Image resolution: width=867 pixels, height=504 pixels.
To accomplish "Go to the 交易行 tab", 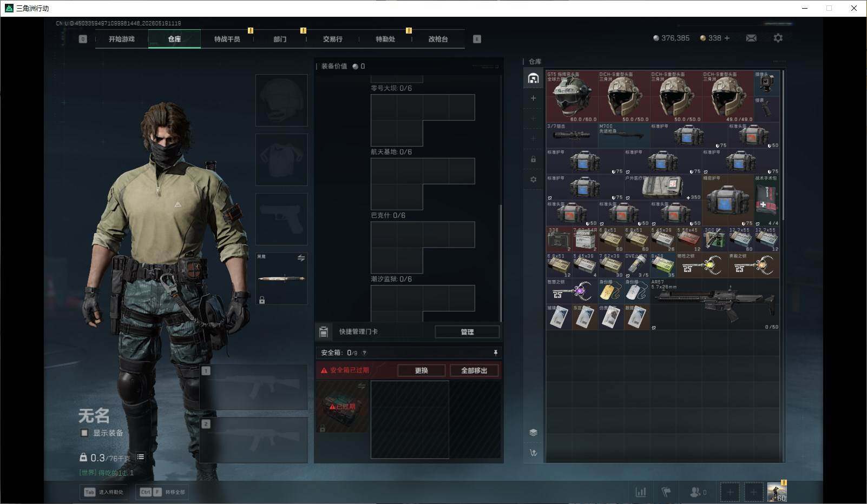I will [x=332, y=39].
